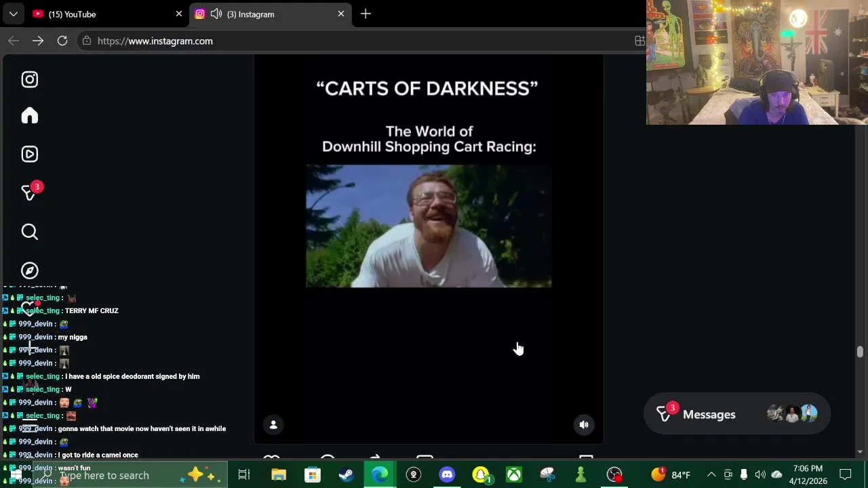Launch Steam from the taskbar

[x=346, y=474]
